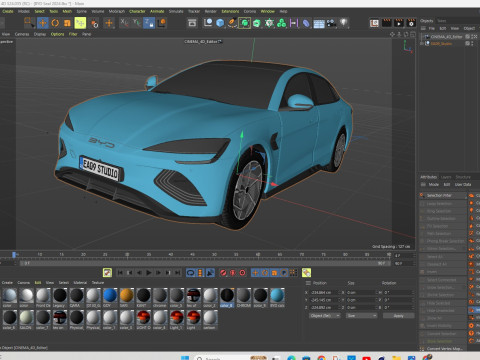This screenshot has height=360, width=480.
Task: Toggle playback loop mode icon
Action: tap(191, 273)
